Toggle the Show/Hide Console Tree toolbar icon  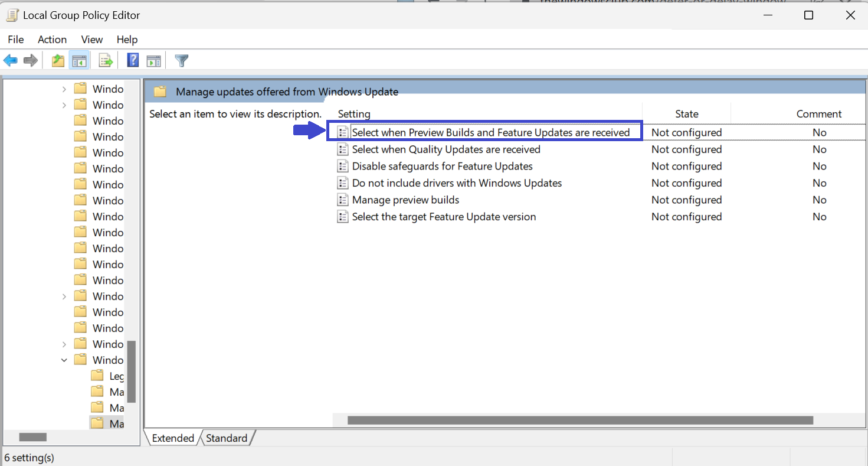(x=79, y=60)
